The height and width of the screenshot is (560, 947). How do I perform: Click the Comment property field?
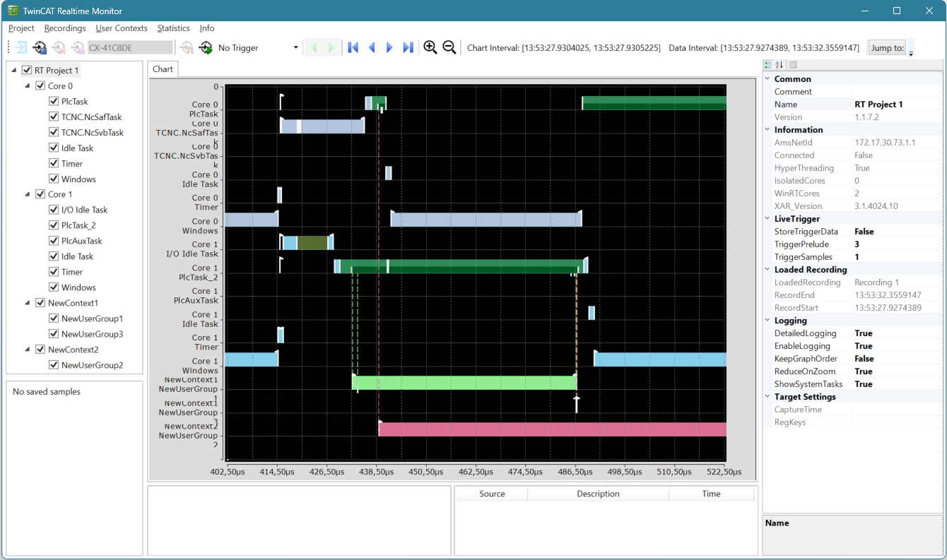[x=898, y=92]
